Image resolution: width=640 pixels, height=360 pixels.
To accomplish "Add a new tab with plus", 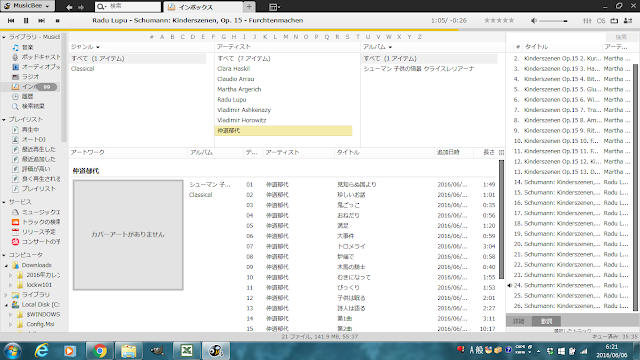I will click(249, 7).
